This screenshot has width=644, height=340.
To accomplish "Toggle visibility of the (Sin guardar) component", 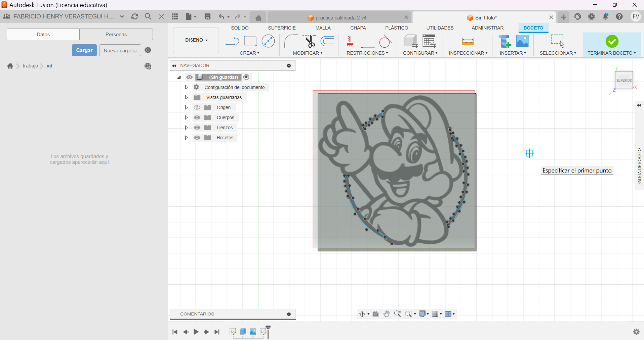I will click(x=190, y=77).
